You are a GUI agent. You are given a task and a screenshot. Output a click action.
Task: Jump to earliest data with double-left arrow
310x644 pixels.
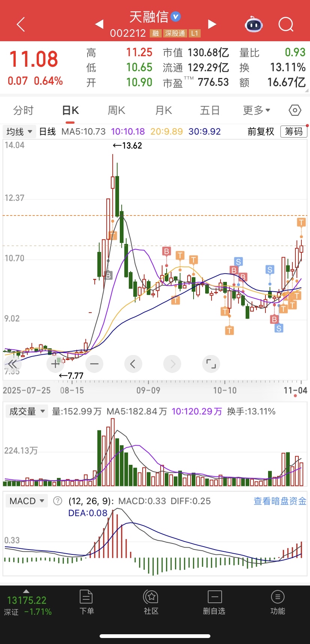tap(12, 364)
